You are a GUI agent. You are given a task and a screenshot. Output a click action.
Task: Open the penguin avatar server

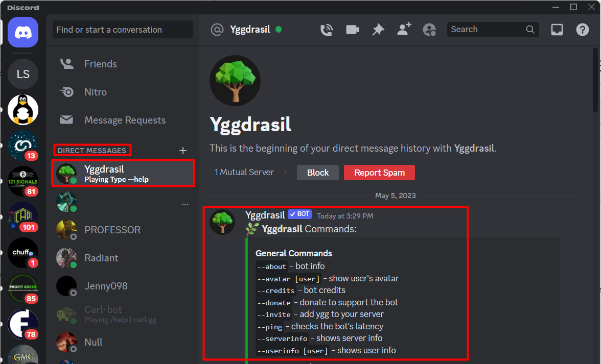tap(23, 110)
